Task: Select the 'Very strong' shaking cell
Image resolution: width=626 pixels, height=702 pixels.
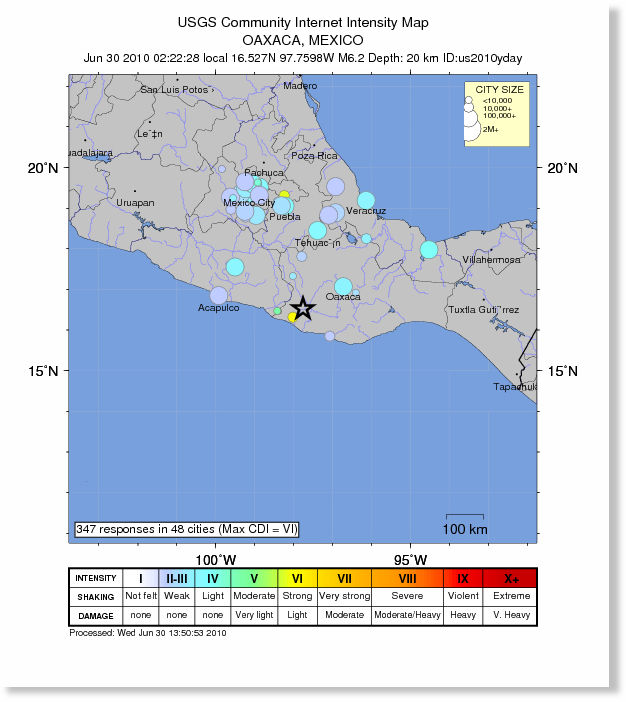Action: (344, 596)
